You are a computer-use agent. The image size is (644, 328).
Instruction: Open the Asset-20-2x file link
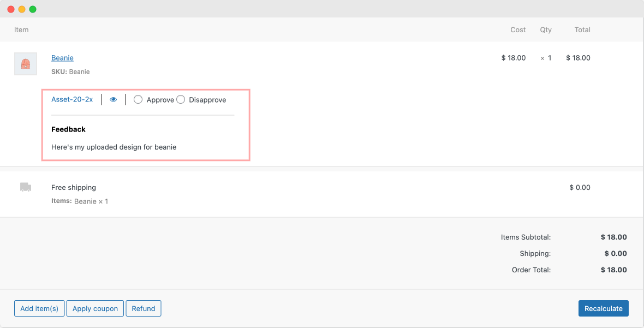pos(73,99)
